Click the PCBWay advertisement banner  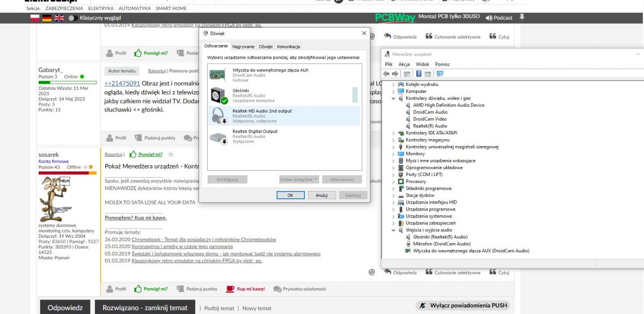pyautogui.click(x=427, y=18)
